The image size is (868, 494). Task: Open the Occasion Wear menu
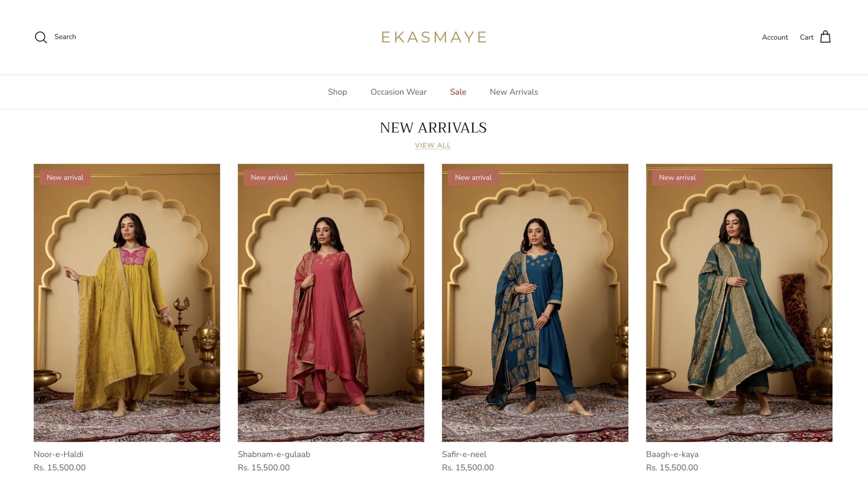(x=398, y=92)
